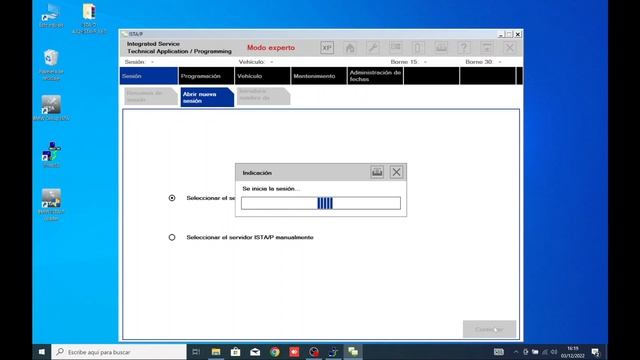Open the Sesión main tab
This screenshot has height=360, width=640.
click(149, 76)
